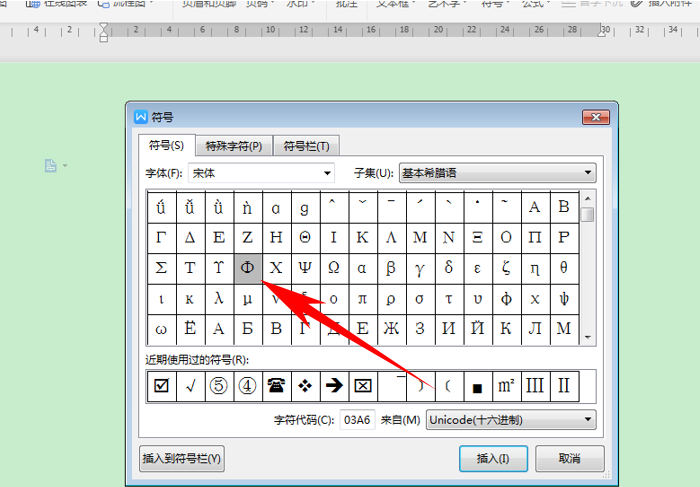This screenshot has width=700, height=487.
Task: Choose the lowercase epsilon ε symbol
Action: tap(477, 268)
